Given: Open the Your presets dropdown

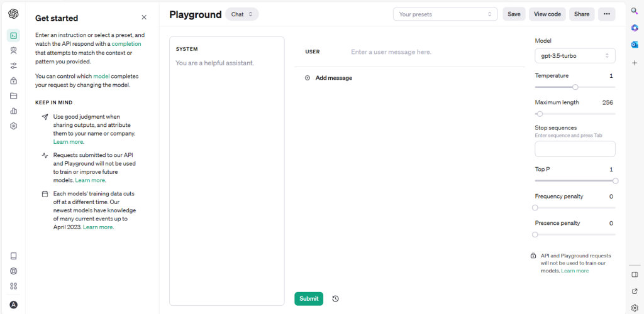Looking at the screenshot, I should pyautogui.click(x=445, y=14).
